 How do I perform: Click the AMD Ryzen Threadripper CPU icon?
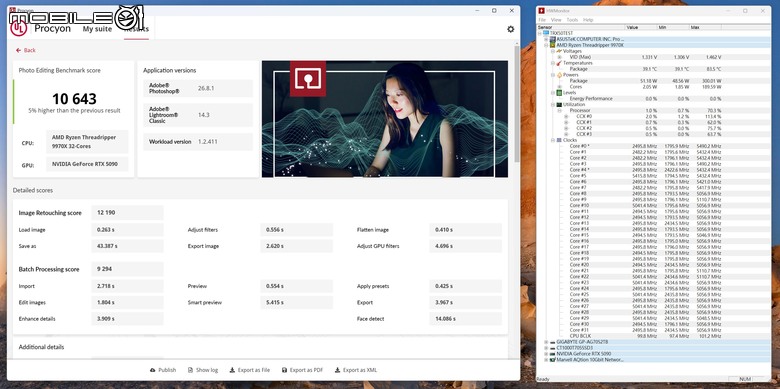553,45
